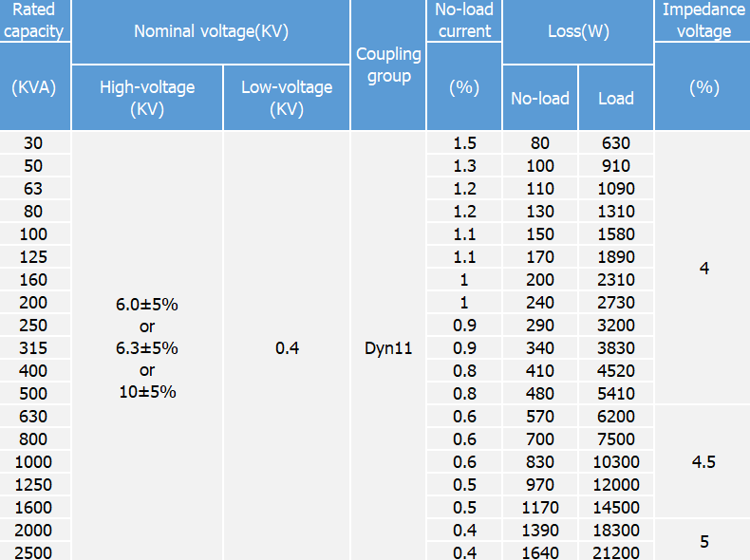Screen dimensions: 750x560
Task: Click the Low-voltage (KV) subheader
Action: point(287,97)
